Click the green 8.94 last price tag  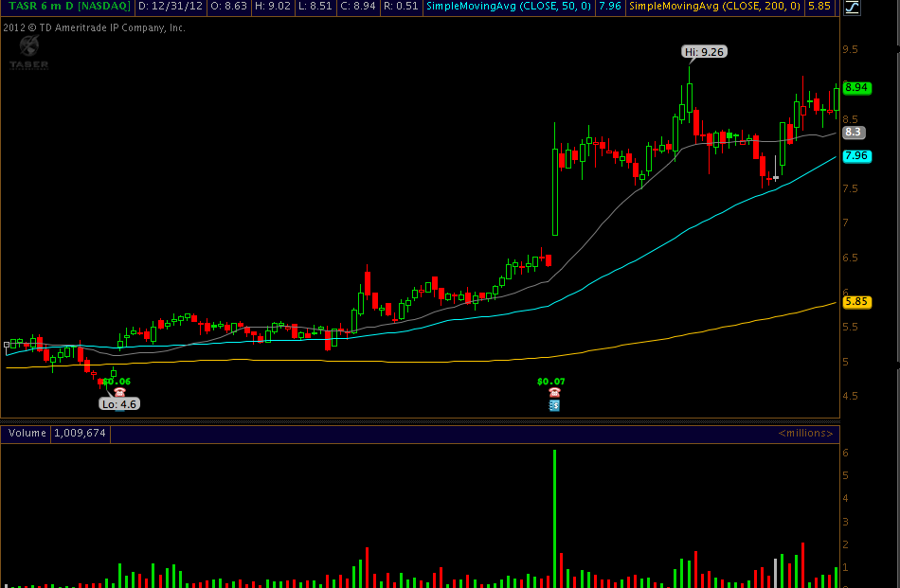click(x=856, y=87)
